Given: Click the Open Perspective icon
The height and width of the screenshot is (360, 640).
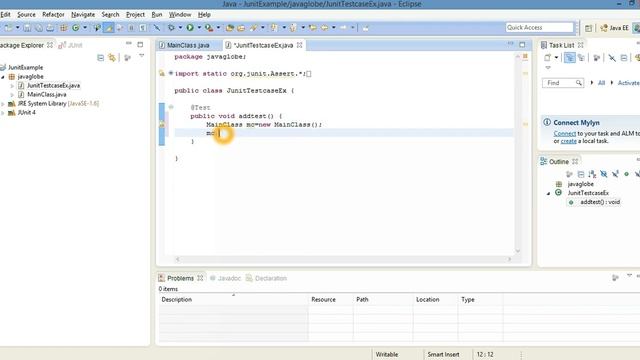Looking at the screenshot, I should (x=588, y=28).
